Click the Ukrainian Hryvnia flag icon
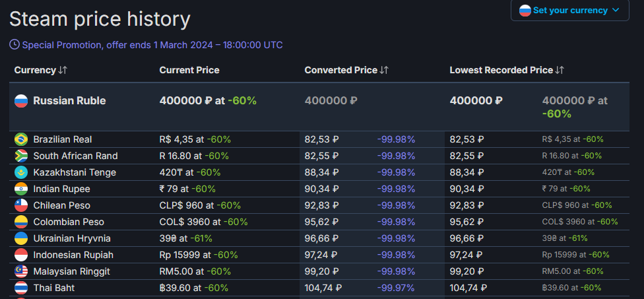The height and width of the screenshot is (299, 644). (21, 238)
